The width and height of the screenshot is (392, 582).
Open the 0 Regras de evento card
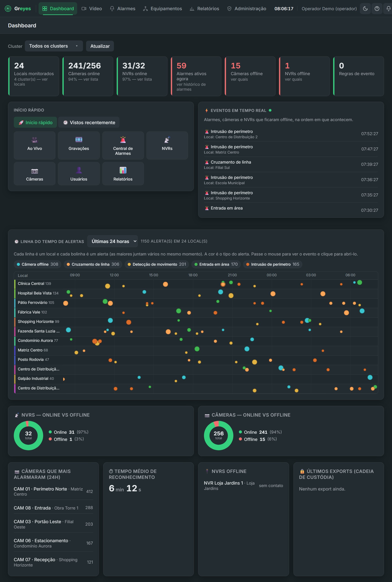pos(359,76)
